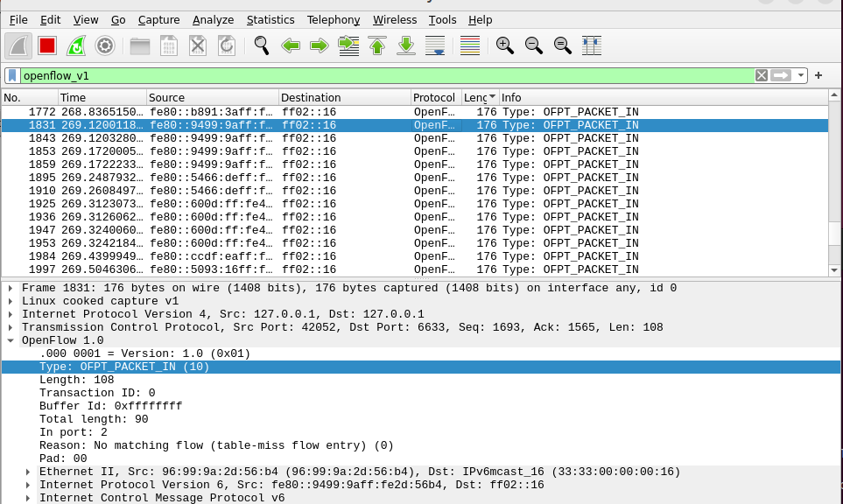Save capture file icon in toolbar
The image size is (843, 504).
tap(169, 45)
